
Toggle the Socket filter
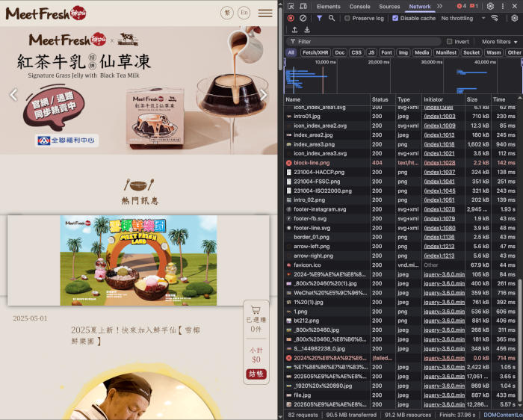(471, 52)
